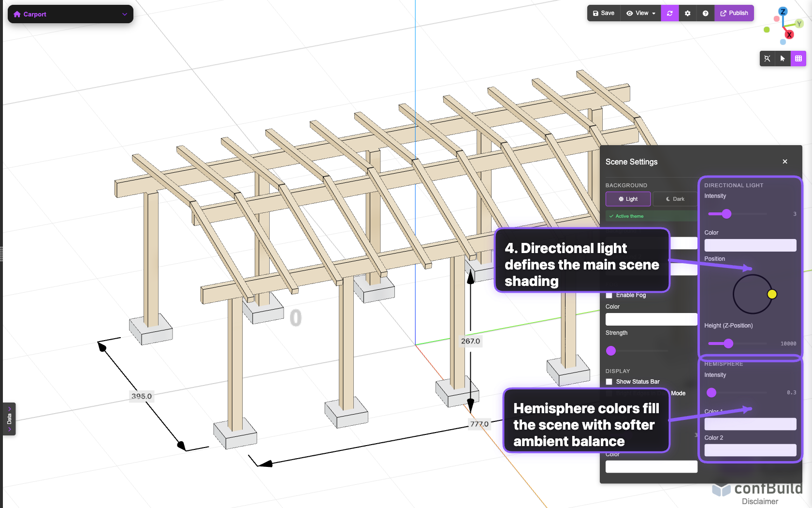Select the cursor pointer tool
The height and width of the screenshot is (508, 812).
click(x=783, y=59)
